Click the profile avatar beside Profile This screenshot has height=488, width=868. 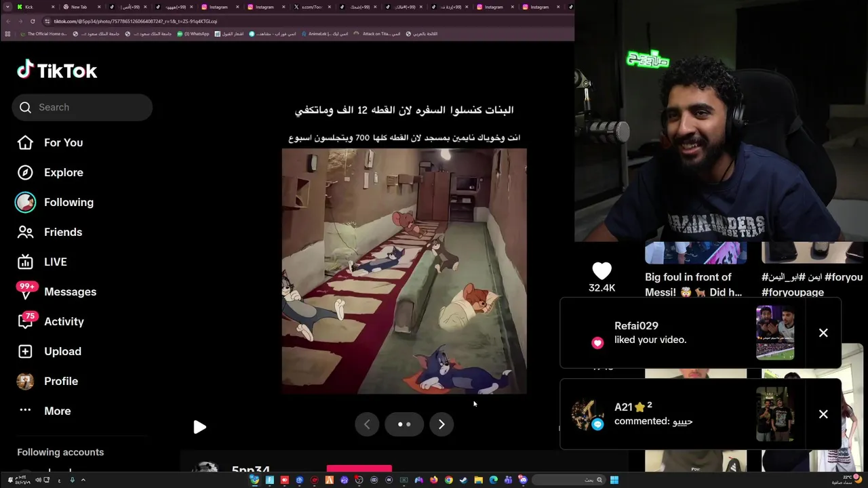(25, 381)
